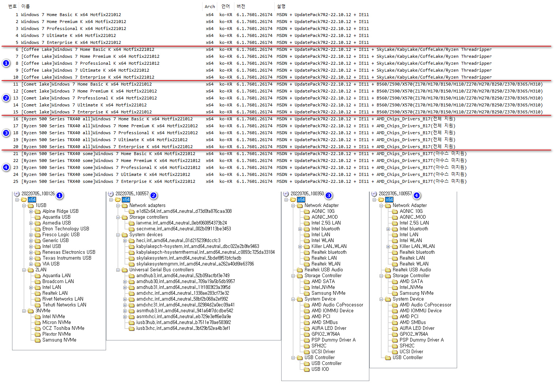The height and width of the screenshot is (392, 554).
Task: Collapse the System devices node
Action: point(118,235)
